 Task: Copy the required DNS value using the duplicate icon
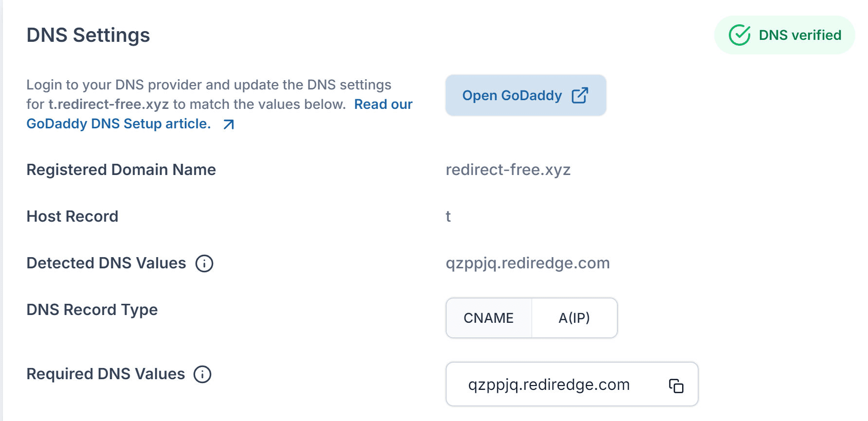point(676,386)
